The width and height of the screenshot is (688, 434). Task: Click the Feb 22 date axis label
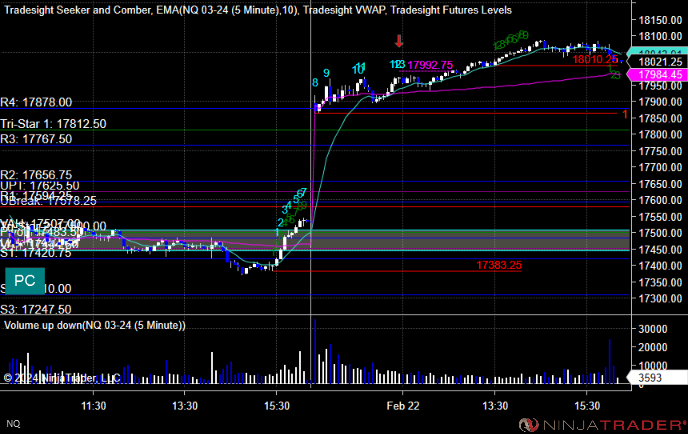pos(403,406)
